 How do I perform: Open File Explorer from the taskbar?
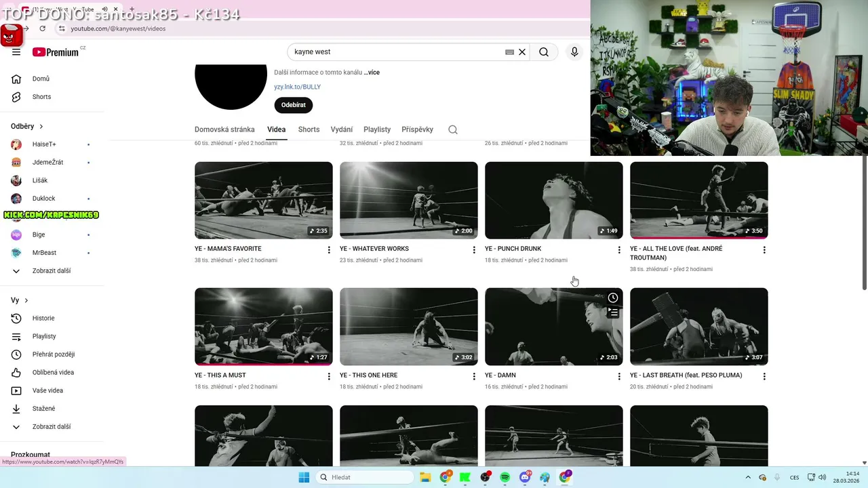tap(425, 477)
